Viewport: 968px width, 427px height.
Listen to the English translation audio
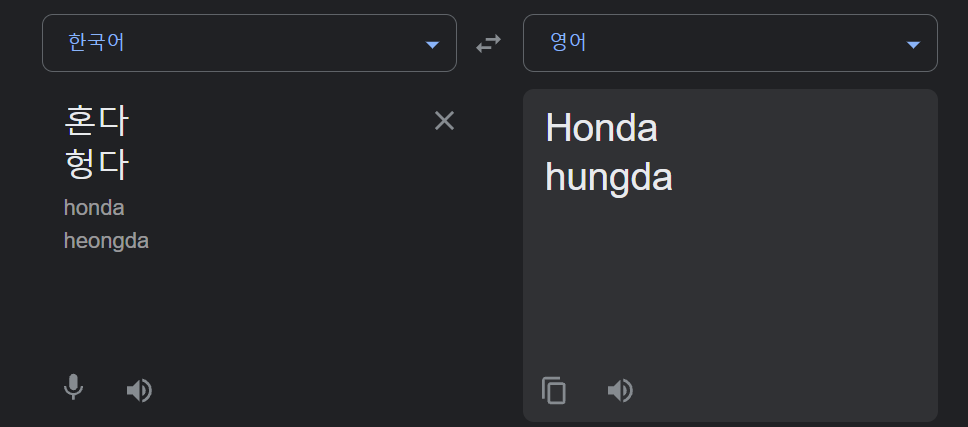pos(620,390)
